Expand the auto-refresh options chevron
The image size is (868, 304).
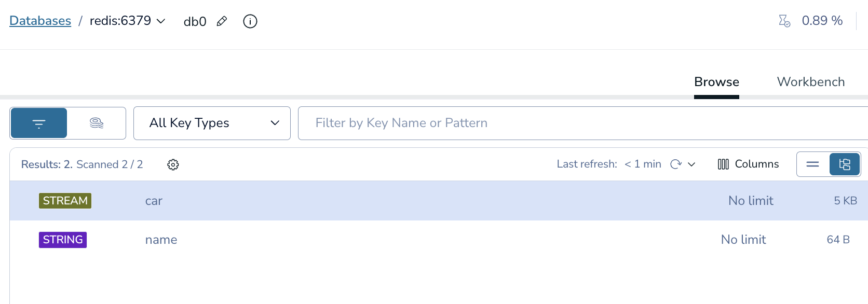pyautogui.click(x=691, y=164)
